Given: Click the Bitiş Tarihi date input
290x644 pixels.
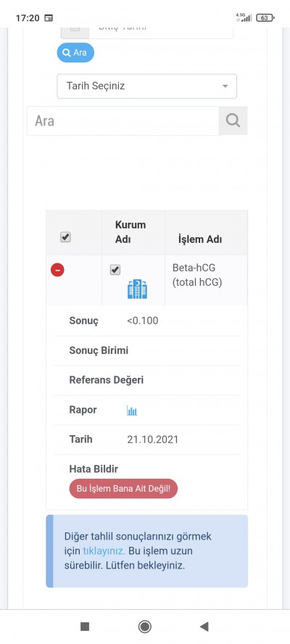Looking at the screenshot, I should point(161,31).
